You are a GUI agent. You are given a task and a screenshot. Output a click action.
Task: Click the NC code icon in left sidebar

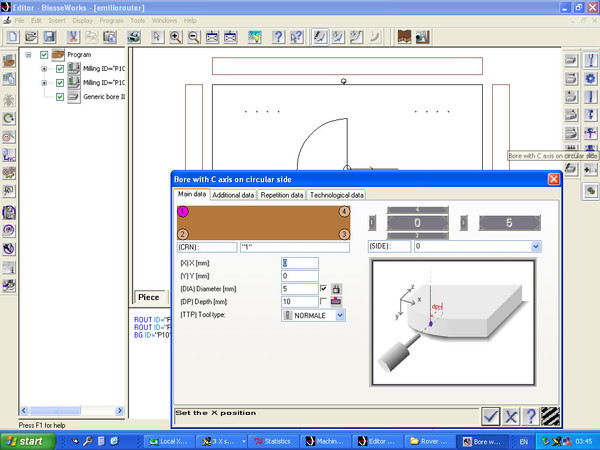(9, 155)
